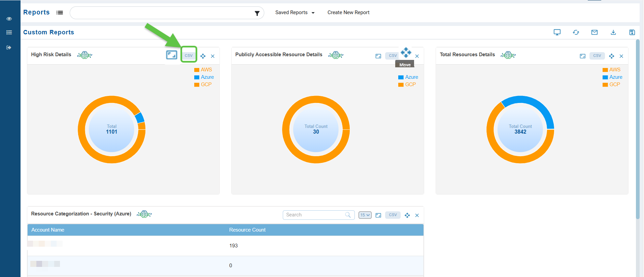The width and height of the screenshot is (644, 277).
Task: Toggle GCP legend in Total Resources Details
Action: (x=611, y=84)
